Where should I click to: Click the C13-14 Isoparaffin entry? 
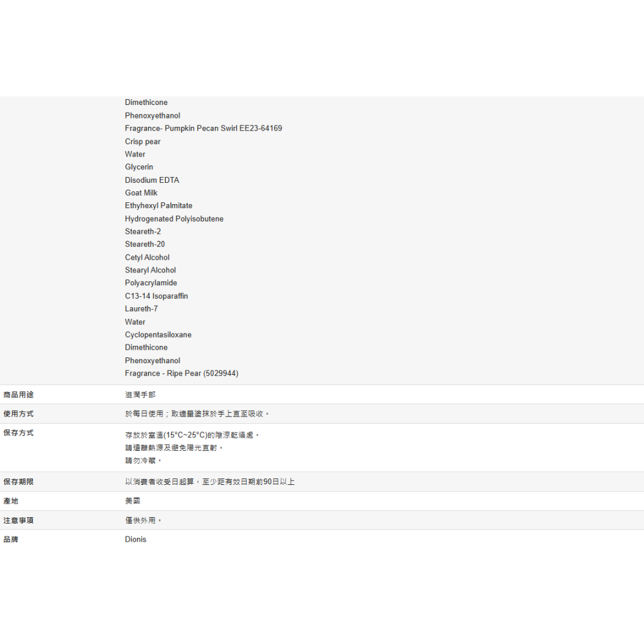click(156, 296)
